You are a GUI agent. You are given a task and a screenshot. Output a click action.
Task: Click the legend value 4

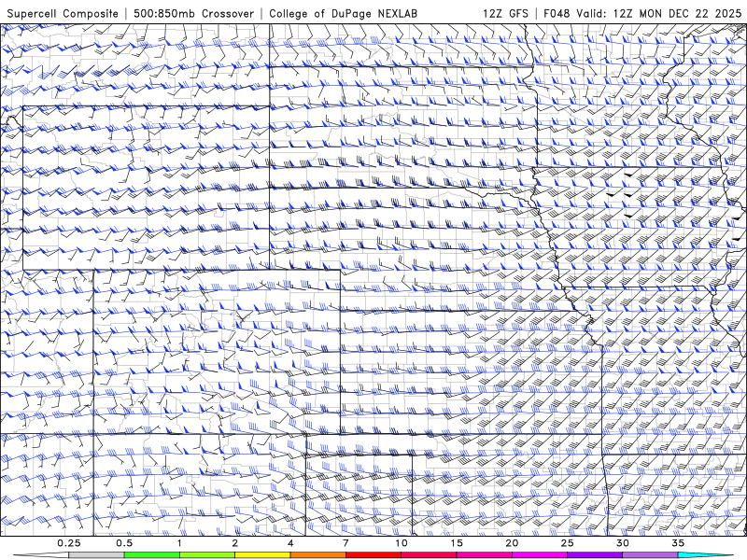click(x=290, y=543)
